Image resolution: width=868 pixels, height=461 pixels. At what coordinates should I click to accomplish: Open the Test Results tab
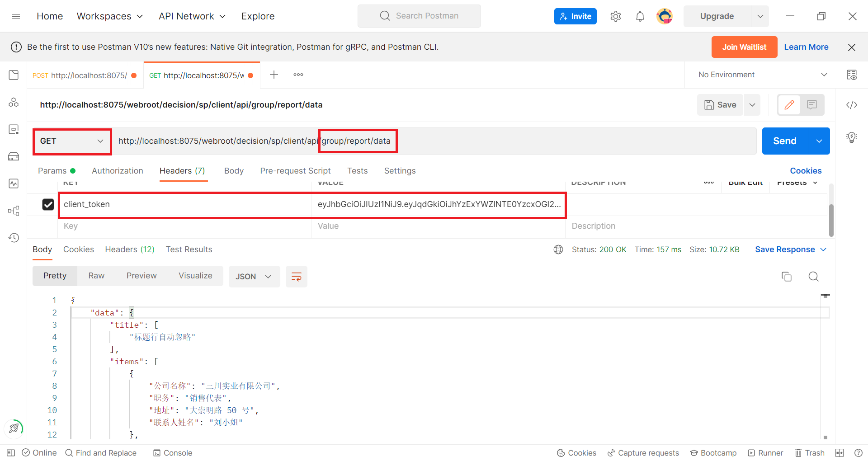point(189,249)
